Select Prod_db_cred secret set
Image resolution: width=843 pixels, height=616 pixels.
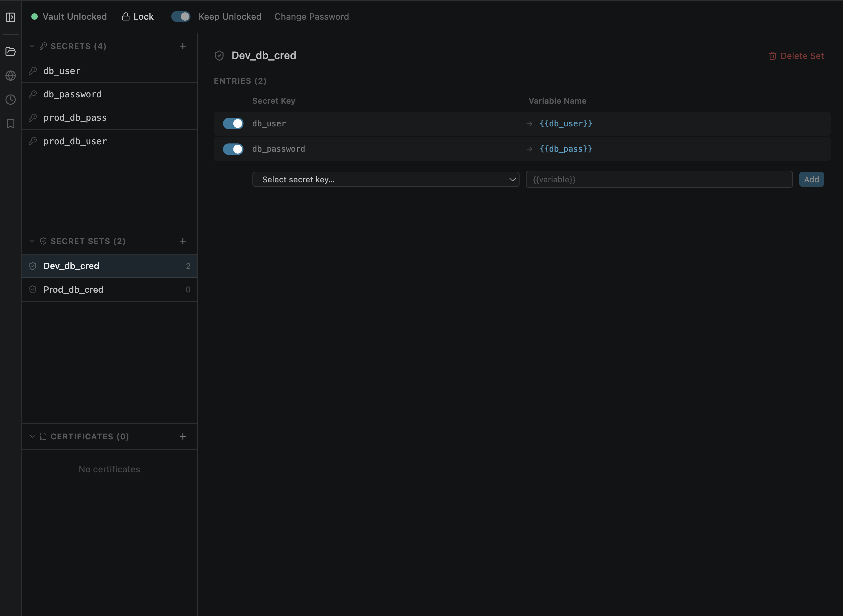coord(109,290)
